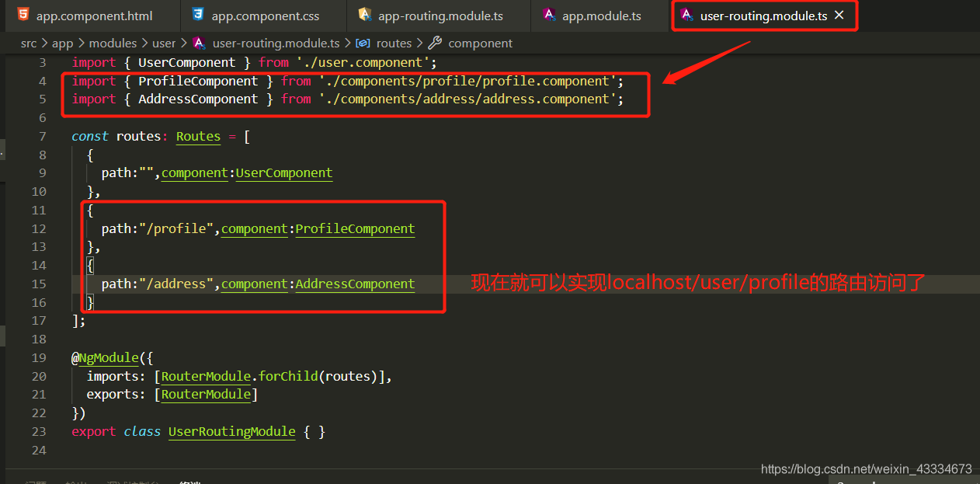The height and width of the screenshot is (484, 980).
Task: Click the address.component import path string
Action: pyautogui.click(x=467, y=99)
